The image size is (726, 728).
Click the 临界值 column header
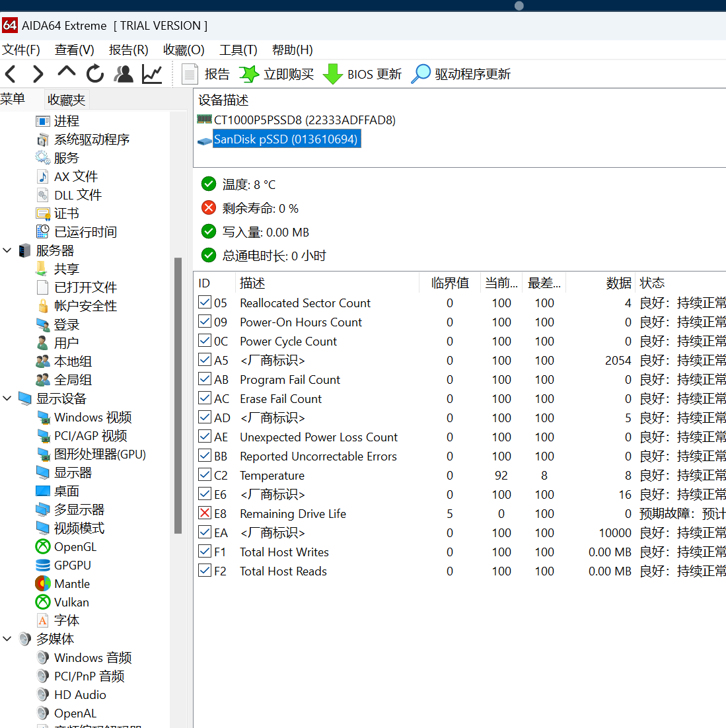tap(450, 283)
